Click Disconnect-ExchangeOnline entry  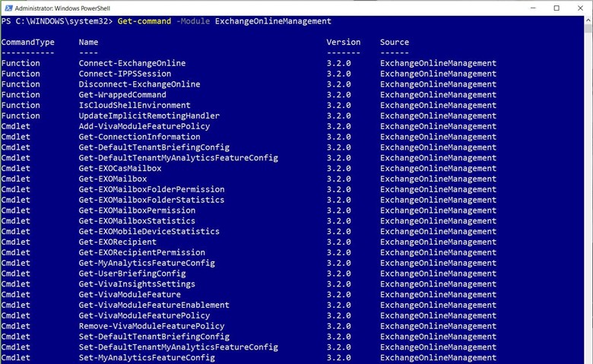(x=139, y=84)
